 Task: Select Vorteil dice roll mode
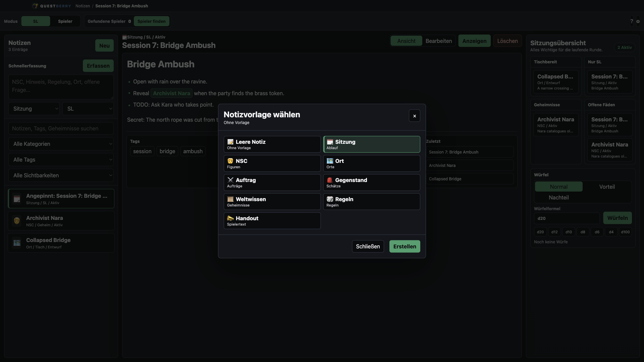coord(607,187)
